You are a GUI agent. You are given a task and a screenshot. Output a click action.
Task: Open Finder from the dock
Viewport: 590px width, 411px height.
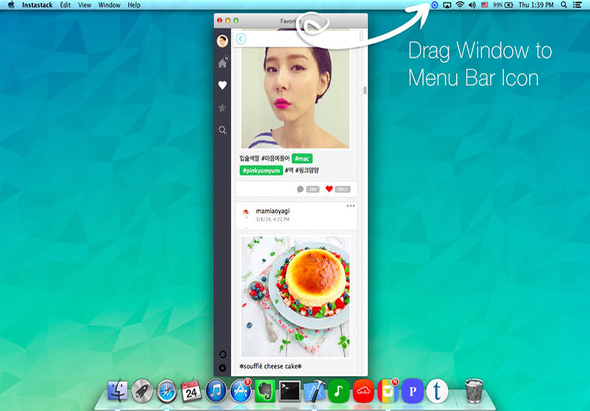click(x=118, y=391)
